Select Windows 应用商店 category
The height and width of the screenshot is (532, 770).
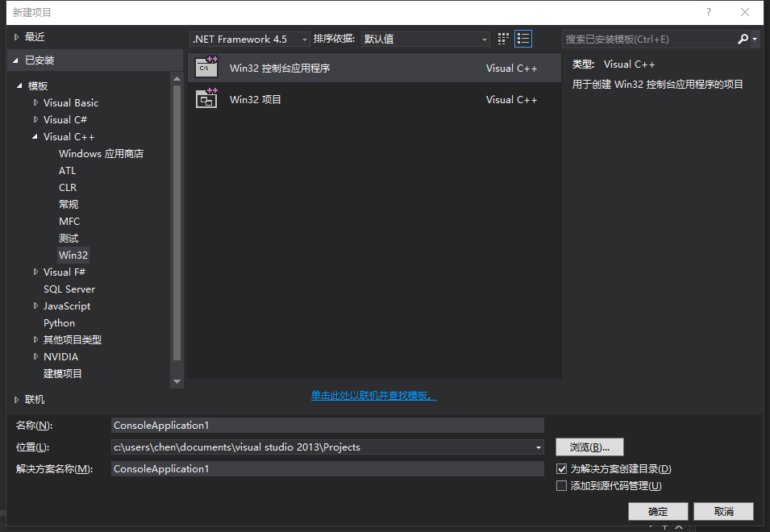101,154
